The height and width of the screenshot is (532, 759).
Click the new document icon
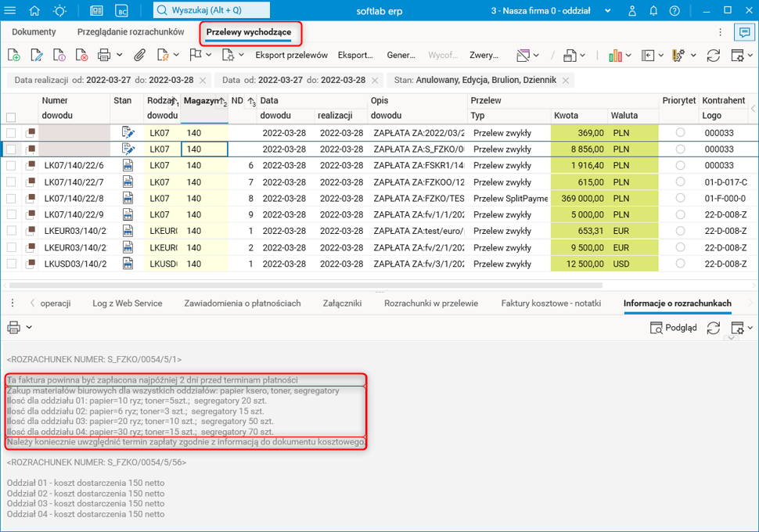[13, 56]
